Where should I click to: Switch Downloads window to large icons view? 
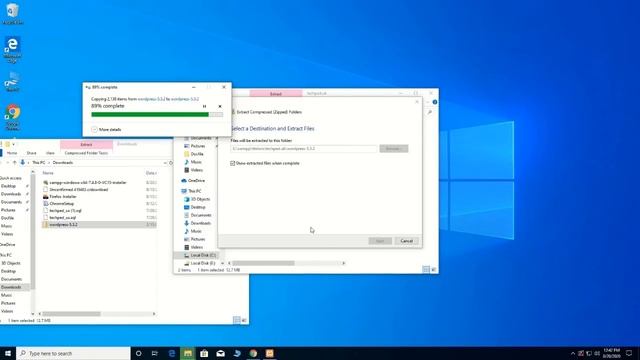[244, 320]
